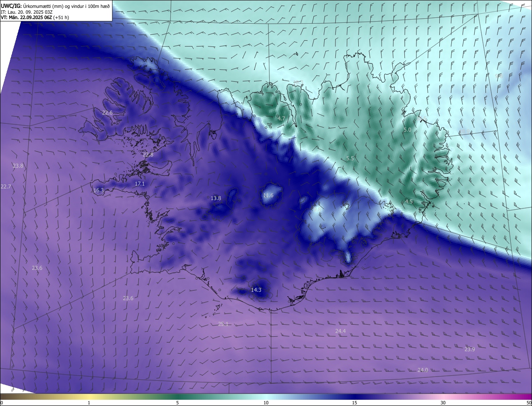Click the 14.3 value on the south coast
Image resolution: width=532 pixels, height=406 pixels.
click(x=256, y=290)
